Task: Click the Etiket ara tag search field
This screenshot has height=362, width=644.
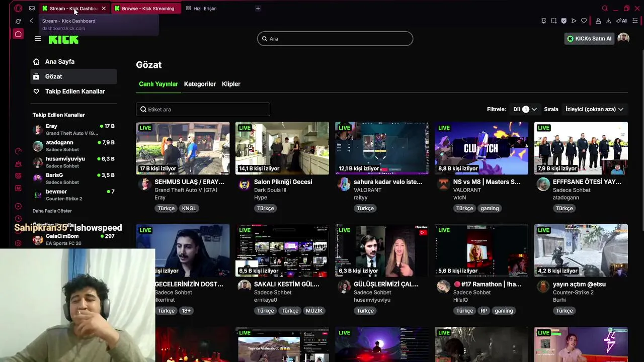Action: [x=203, y=109]
